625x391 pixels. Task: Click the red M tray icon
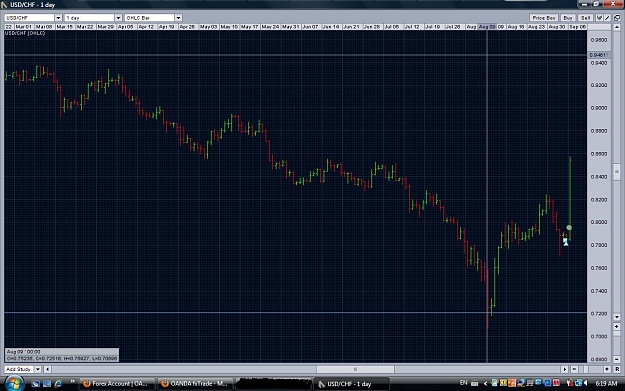click(x=556, y=383)
